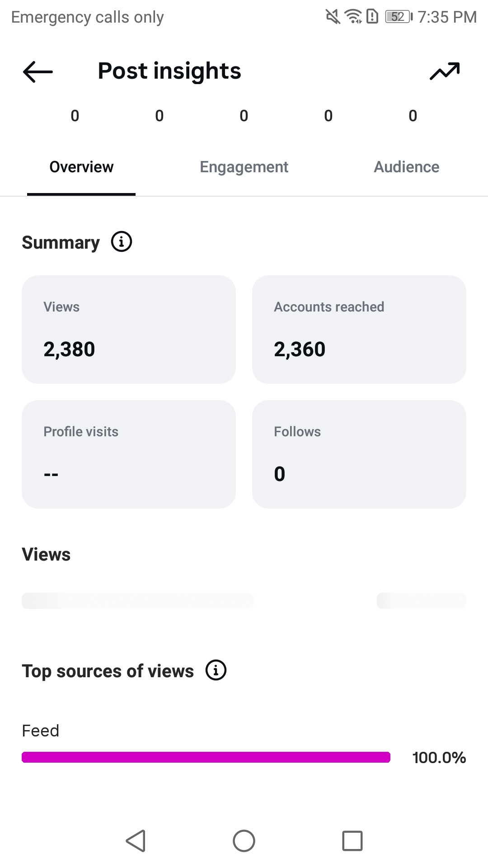Open Top sources of views info icon
The height and width of the screenshot is (868, 488).
coord(216,670)
